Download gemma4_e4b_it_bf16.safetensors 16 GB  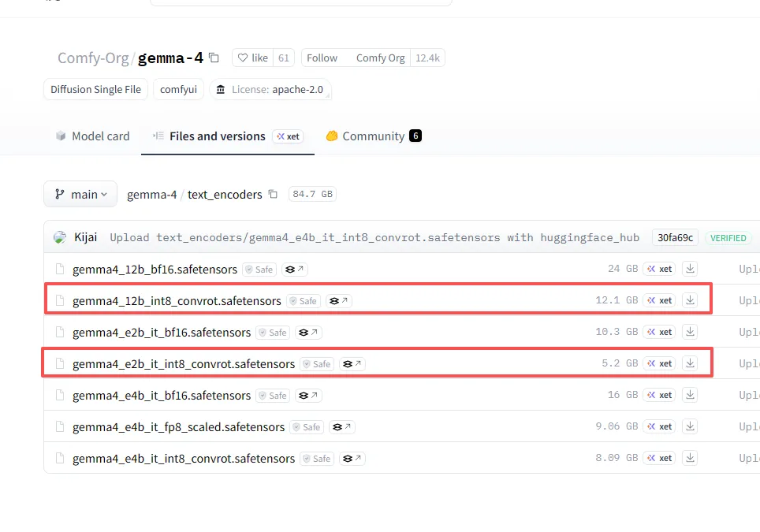pyautogui.click(x=690, y=395)
